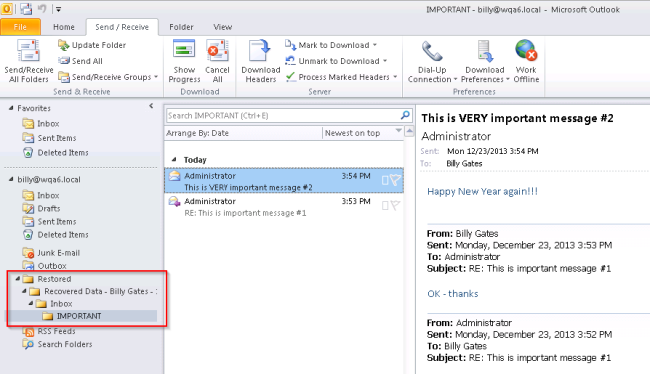The width and height of the screenshot is (650, 374).
Task: Click save icon in quick access toolbar
Action: 26,9
